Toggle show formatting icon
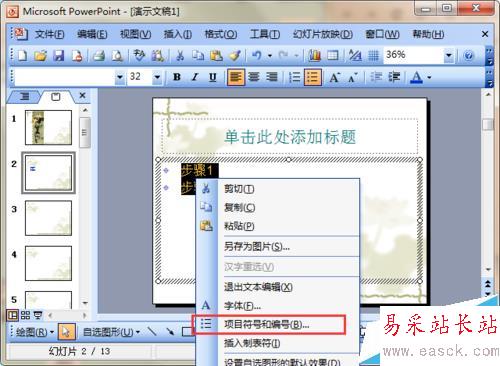 355,55
